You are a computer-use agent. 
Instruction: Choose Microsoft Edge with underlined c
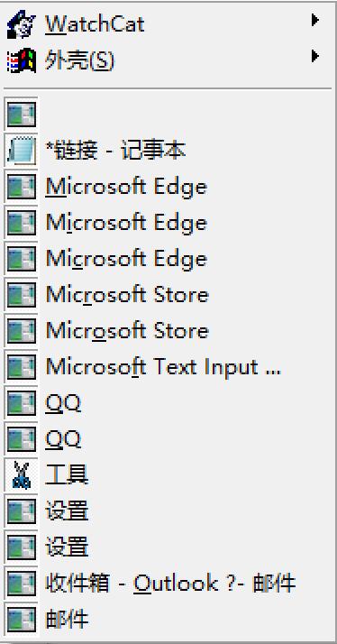pos(168,259)
